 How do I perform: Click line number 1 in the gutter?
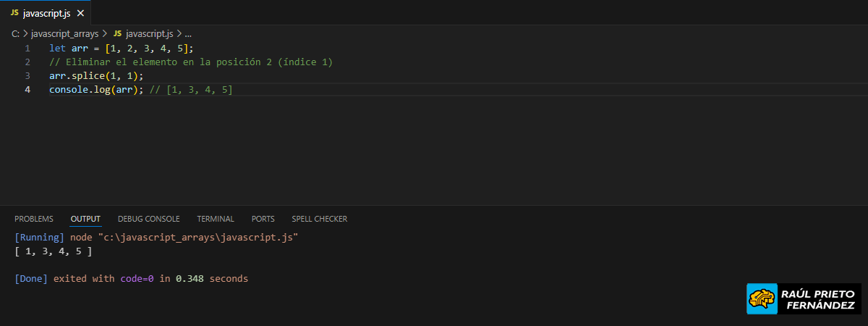27,49
